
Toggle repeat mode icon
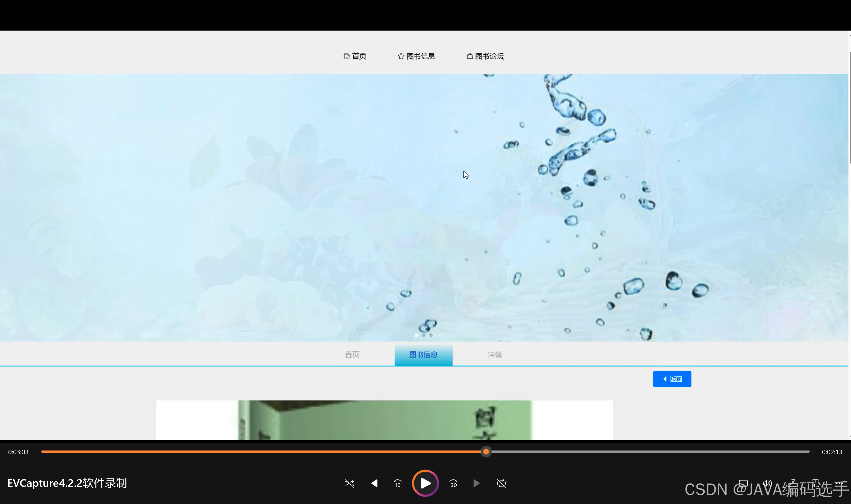tap(501, 483)
